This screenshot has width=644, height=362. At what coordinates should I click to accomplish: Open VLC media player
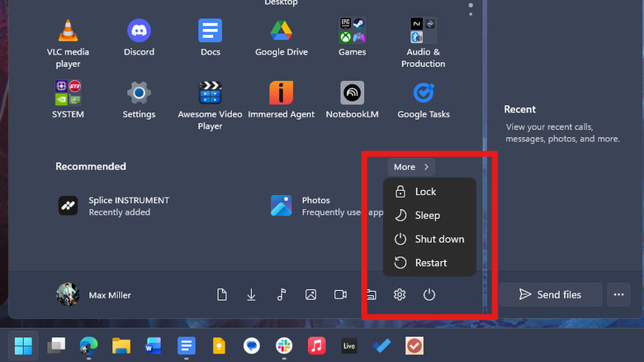[68, 44]
